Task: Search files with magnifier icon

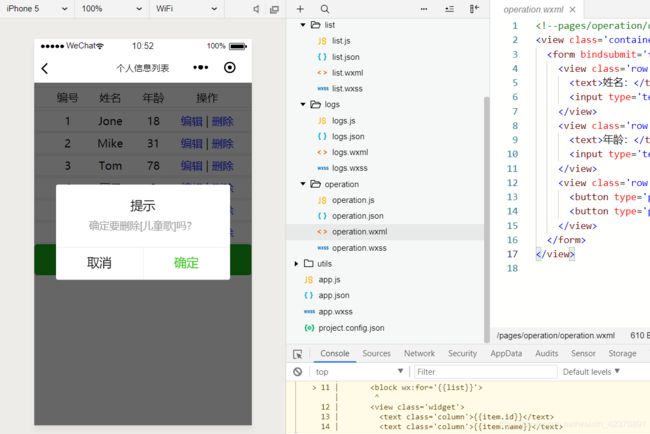Action: [325, 9]
